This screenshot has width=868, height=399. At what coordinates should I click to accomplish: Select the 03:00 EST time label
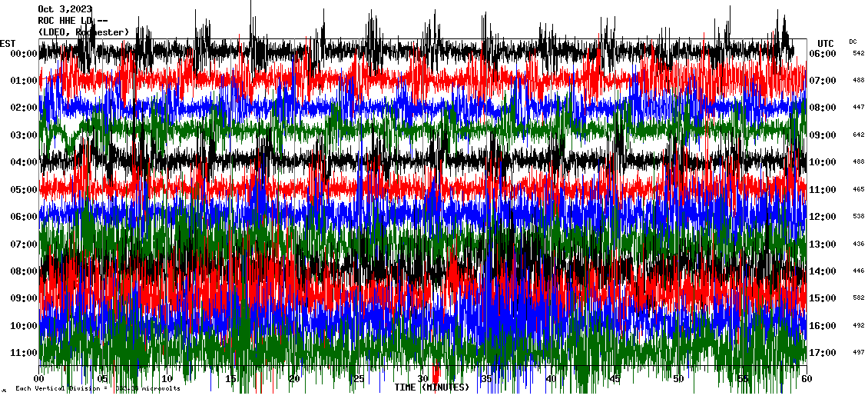[x=24, y=135]
